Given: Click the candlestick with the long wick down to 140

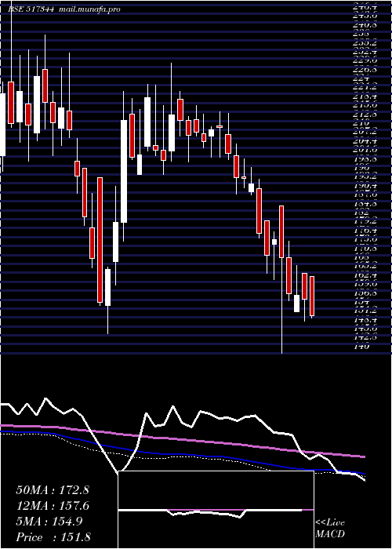Looking at the screenshot, I should pyautogui.click(x=281, y=232).
